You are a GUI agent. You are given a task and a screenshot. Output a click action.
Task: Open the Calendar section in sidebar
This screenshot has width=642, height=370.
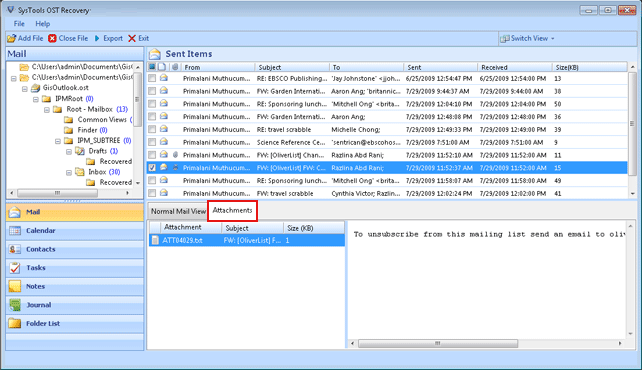pos(75,231)
